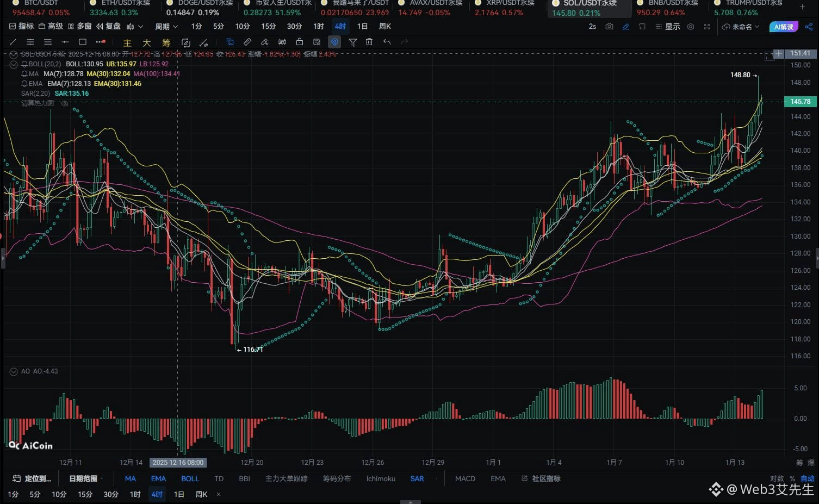Select the XRP/USDT永续 ticker tab
Image resolution: width=819 pixels, height=504 pixels.
coord(506,8)
